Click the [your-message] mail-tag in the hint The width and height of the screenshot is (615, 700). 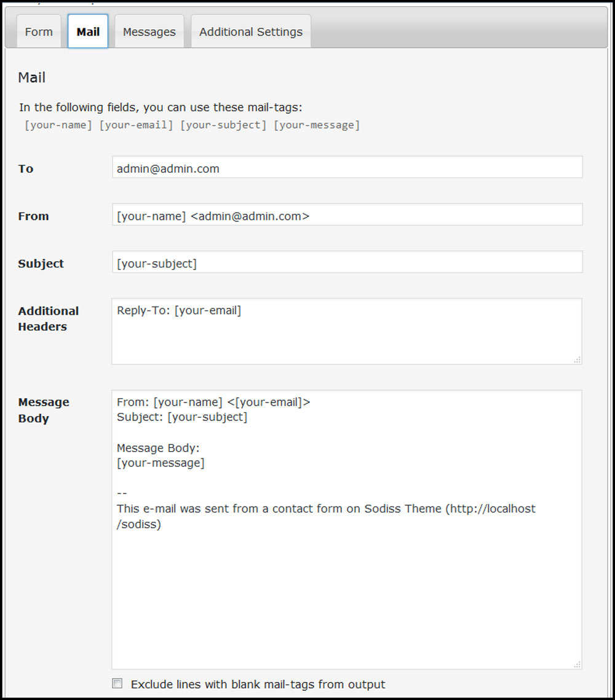(x=317, y=125)
